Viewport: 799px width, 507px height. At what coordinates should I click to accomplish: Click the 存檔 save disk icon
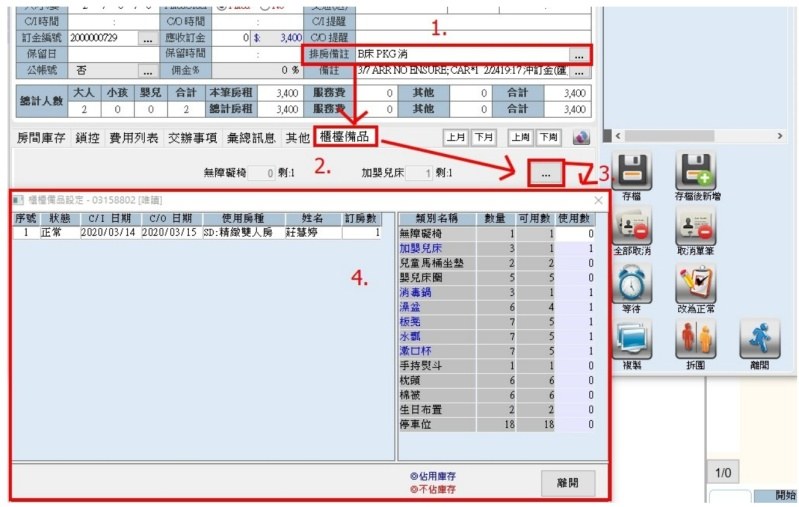click(x=632, y=172)
